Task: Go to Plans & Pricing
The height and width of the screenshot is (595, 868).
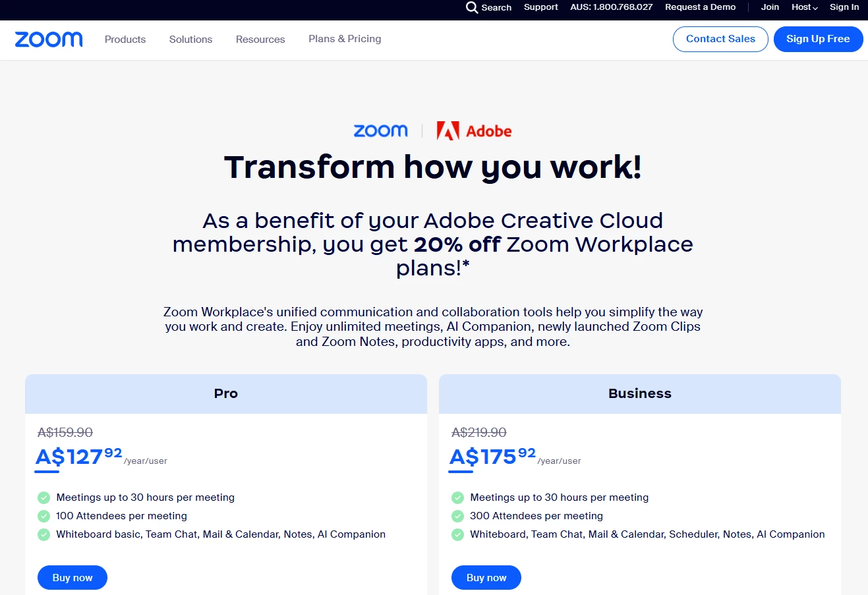Action: click(x=345, y=39)
